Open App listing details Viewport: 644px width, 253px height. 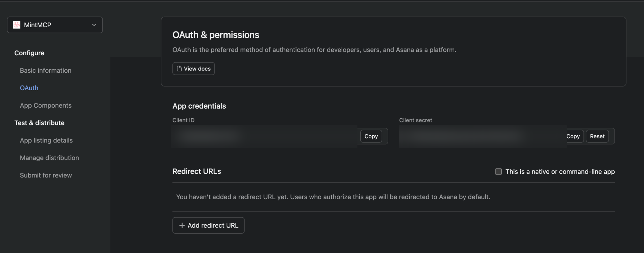pyautogui.click(x=46, y=140)
